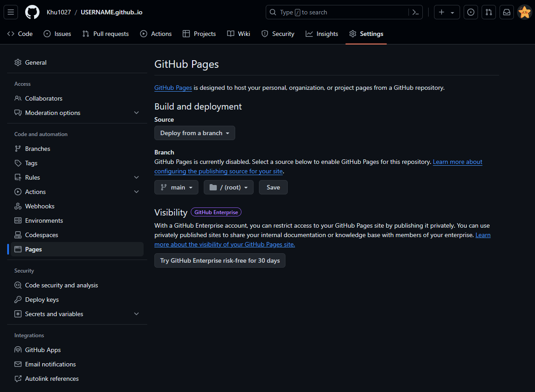Open Learn more about visibility link
Image resolution: width=535 pixels, height=392 pixels.
pyautogui.click(x=322, y=240)
